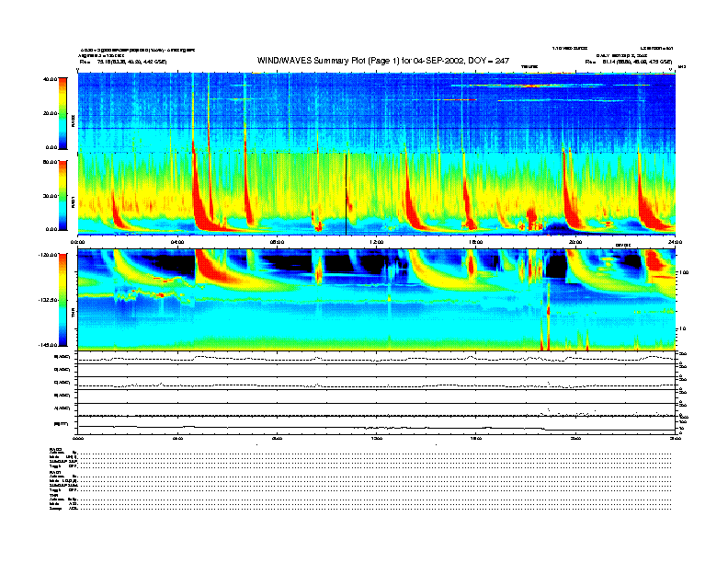Click the 10 label right of TNR panel

pyautogui.click(x=682, y=329)
